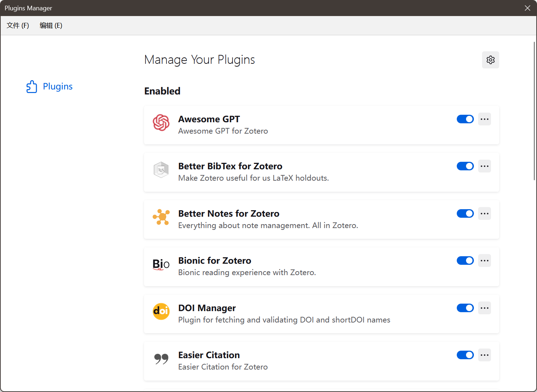Open the 编辑 (E) menu
The height and width of the screenshot is (392, 537).
(x=51, y=25)
